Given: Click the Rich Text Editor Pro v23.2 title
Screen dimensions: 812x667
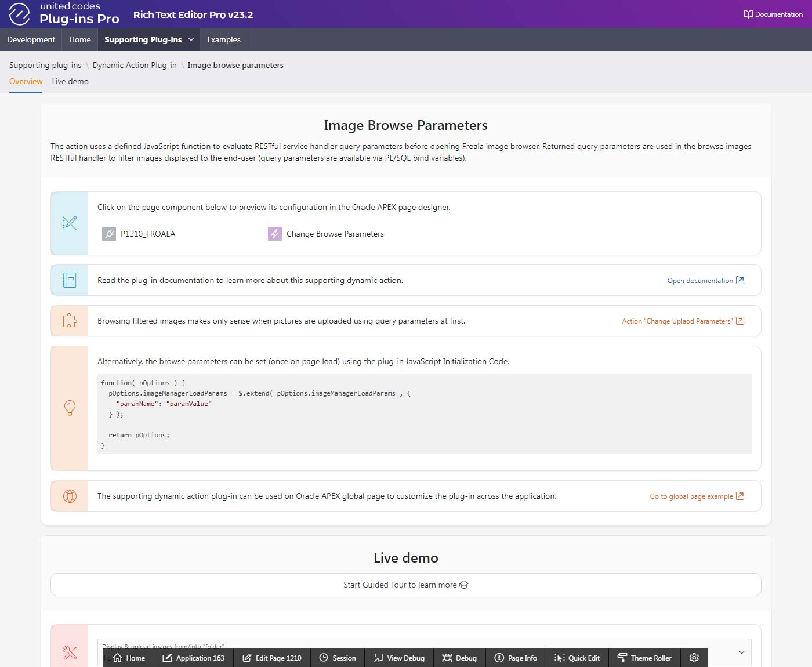Looking at the screenshot, I should coord(193,14).
